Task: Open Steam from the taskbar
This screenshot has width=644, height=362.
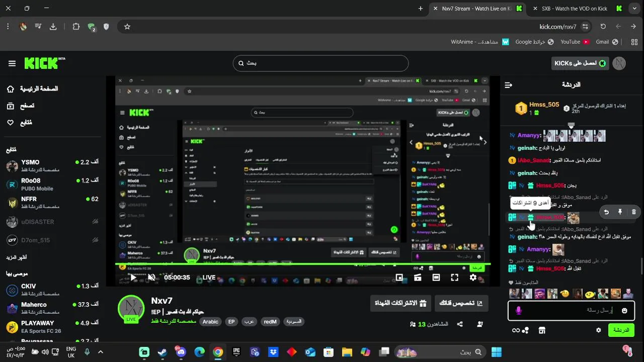Action: tap(163, 352)
